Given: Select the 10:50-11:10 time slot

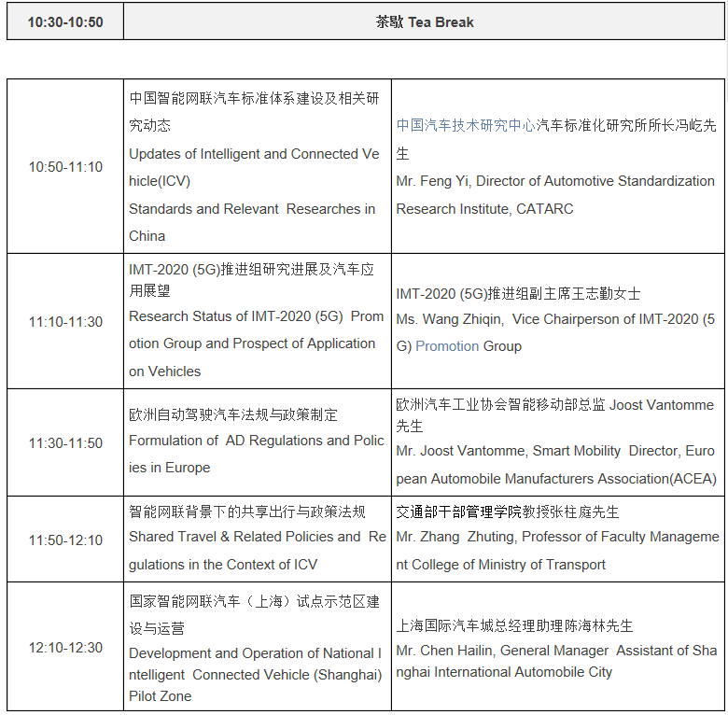Looking at the screenshot, I should coord(65,167).
